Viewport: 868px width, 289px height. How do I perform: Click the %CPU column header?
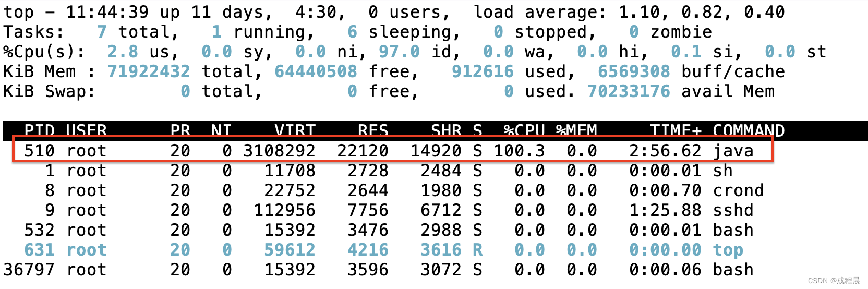524,130
